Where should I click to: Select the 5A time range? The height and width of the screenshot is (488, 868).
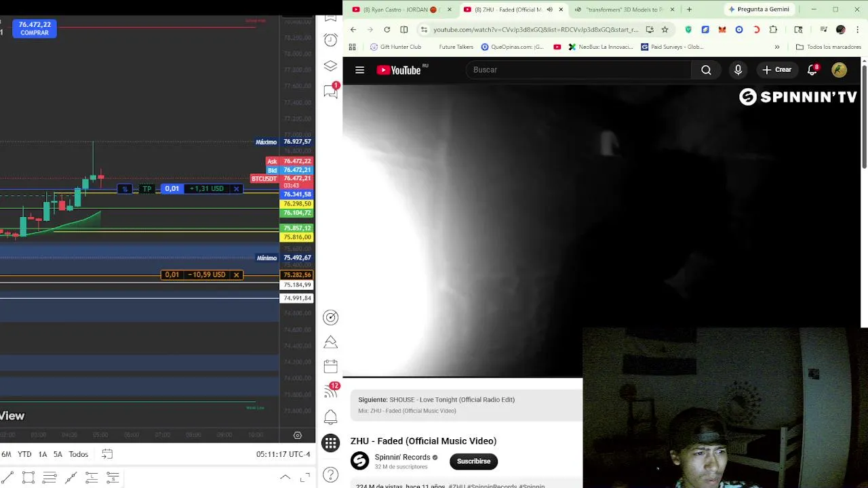[x=58, y=454]
